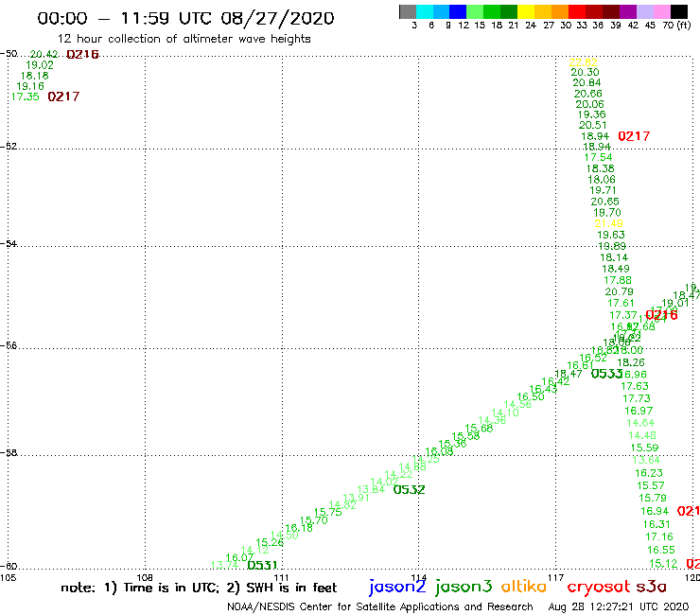Click the 0532 jason3 time marker
Screen dimensions: 700x615
[409, 489]
